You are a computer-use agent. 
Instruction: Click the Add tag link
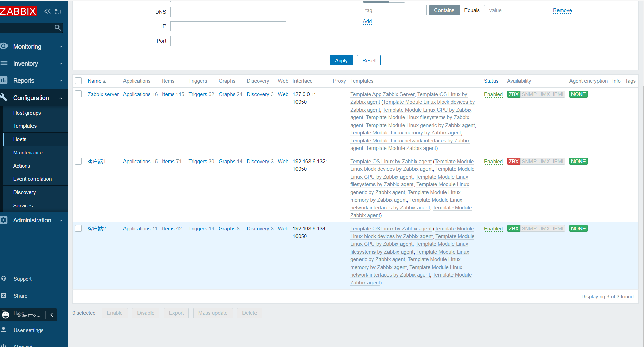pyautogui.click(x=367, y=21)
